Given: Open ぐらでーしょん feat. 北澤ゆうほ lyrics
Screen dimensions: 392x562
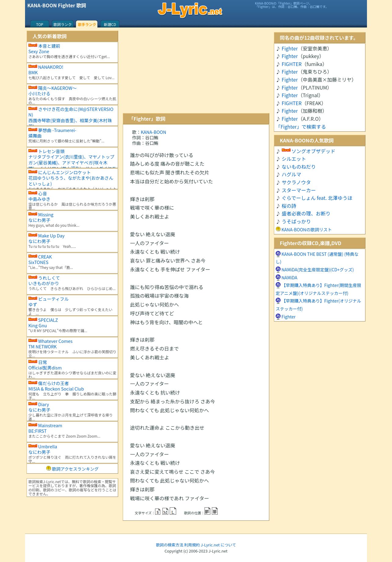Looking at the screenshot, I should click(317, 198).
